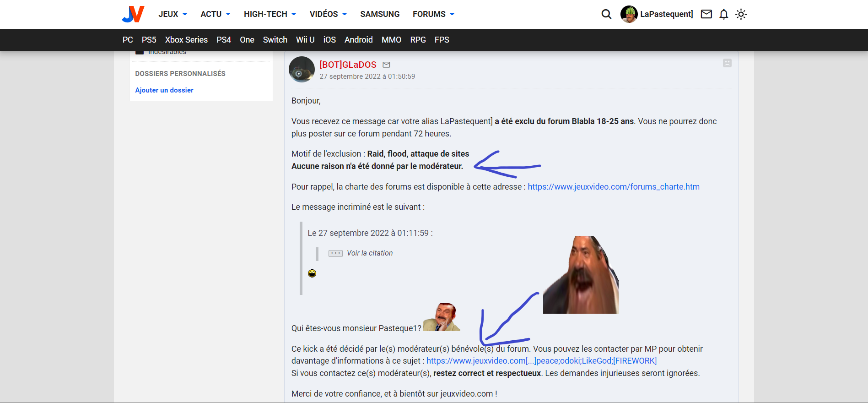Open the moderators contact MP link

click(x=541, y=361)
